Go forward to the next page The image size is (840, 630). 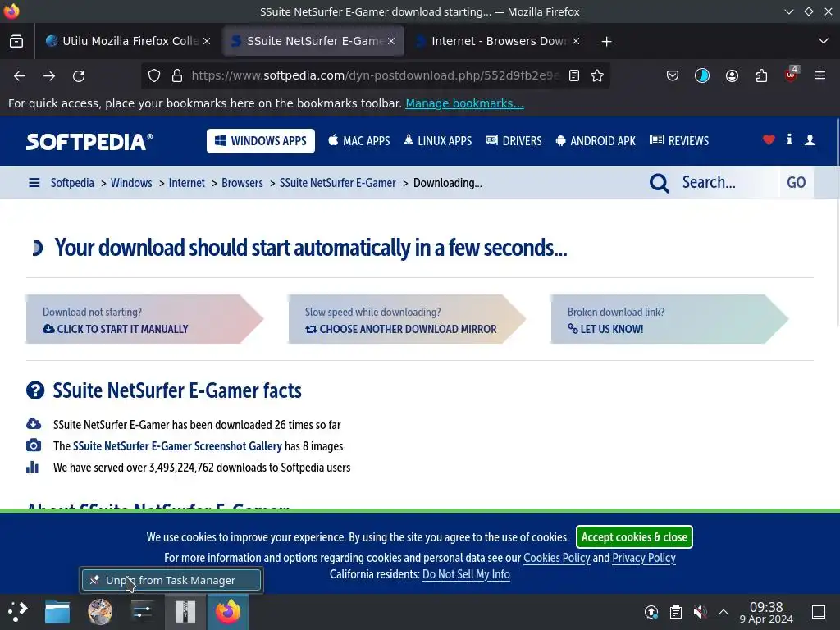pyautogui.click(x=49, y=76)
